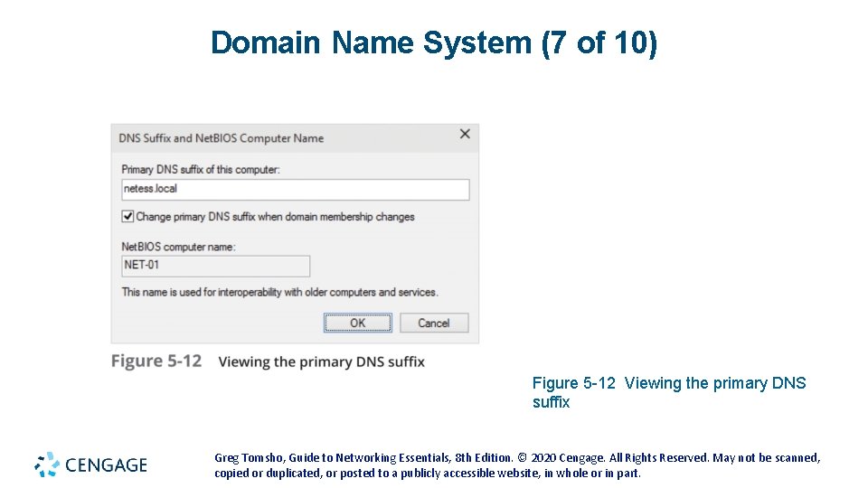Click the NetBIOS computer name field NET-01
868x488 pixels.
[216, 266]
